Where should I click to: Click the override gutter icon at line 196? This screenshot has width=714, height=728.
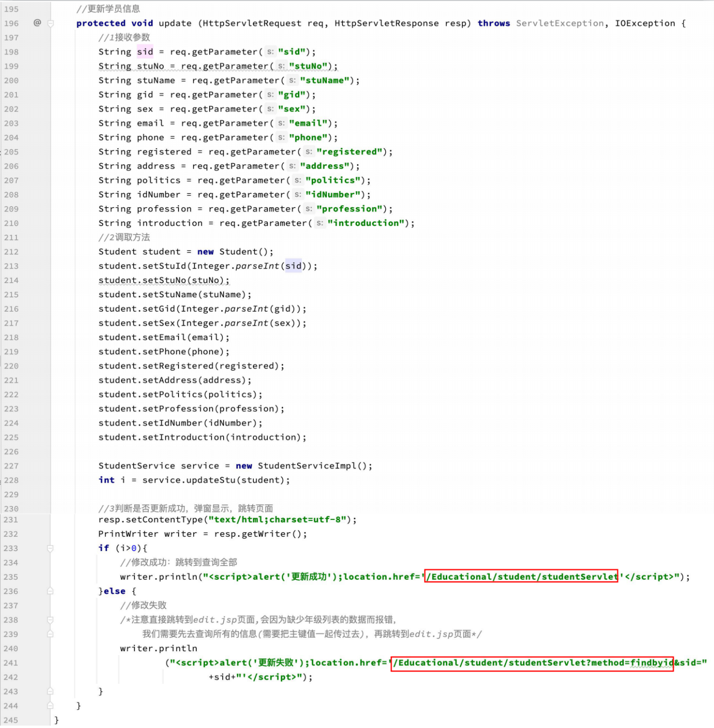pos(37,23)
